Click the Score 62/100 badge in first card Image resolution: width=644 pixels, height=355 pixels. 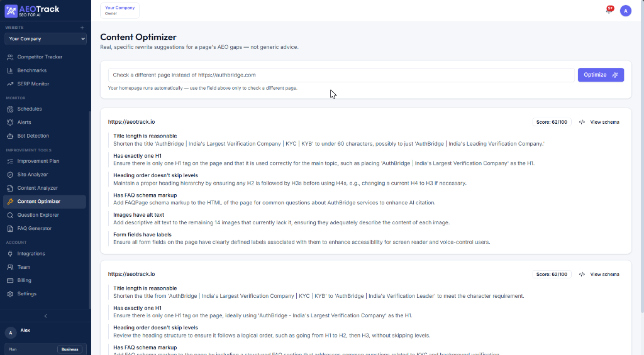tap(552, 123)
